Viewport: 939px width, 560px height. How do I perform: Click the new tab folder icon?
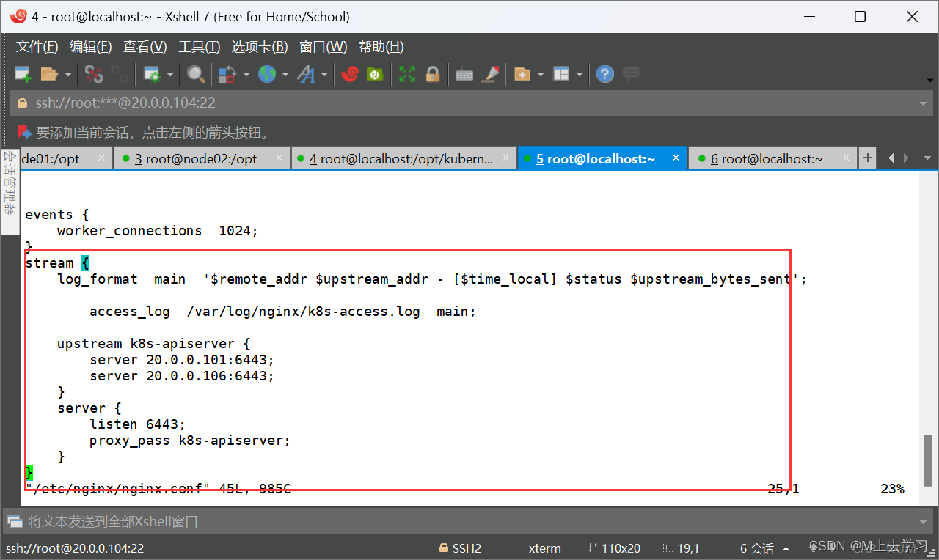522,74
